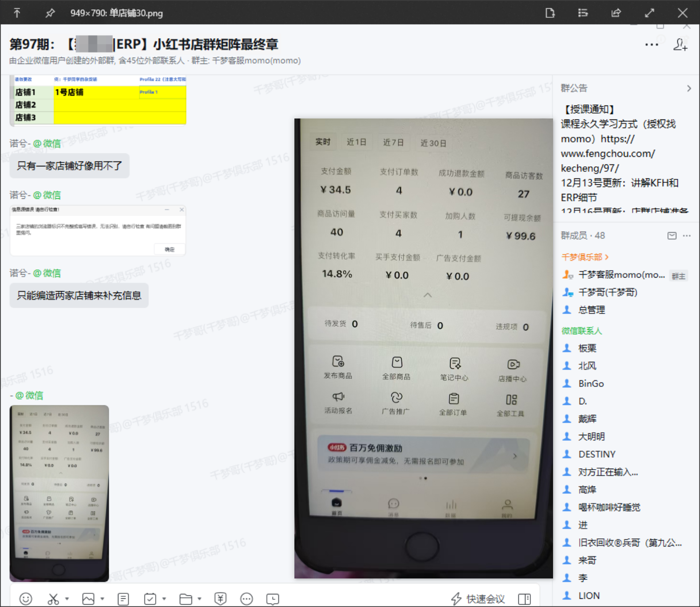Click the scissors screenshot tool
Screen dimensions: 700x607
tap(53, 599)
